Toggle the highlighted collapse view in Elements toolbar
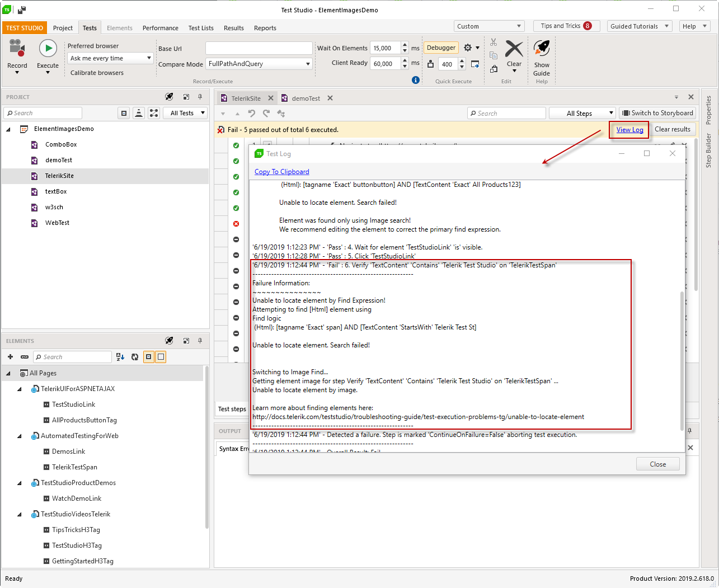The width and height of the screenshot is (719, 588). (x=148, y=356)
